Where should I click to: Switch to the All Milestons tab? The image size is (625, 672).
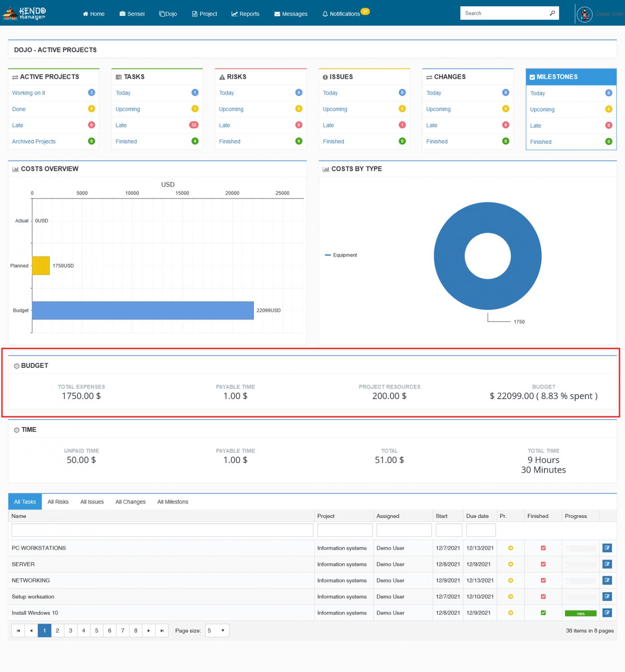point(173,502)
